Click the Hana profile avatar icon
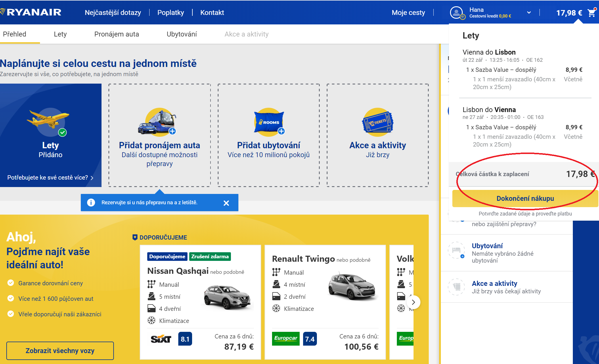The image size is (599, 364). tap(457, 13)
